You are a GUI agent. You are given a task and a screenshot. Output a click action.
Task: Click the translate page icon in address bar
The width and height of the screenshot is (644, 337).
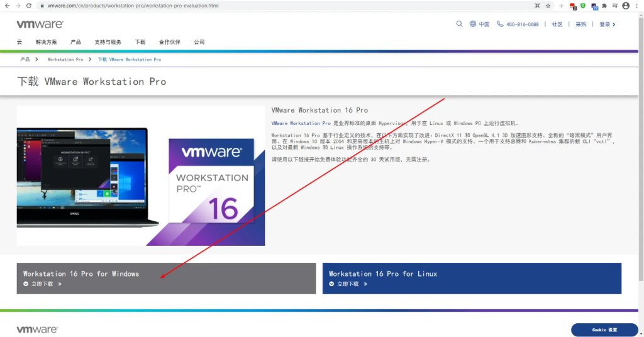(x=537, y=6)
